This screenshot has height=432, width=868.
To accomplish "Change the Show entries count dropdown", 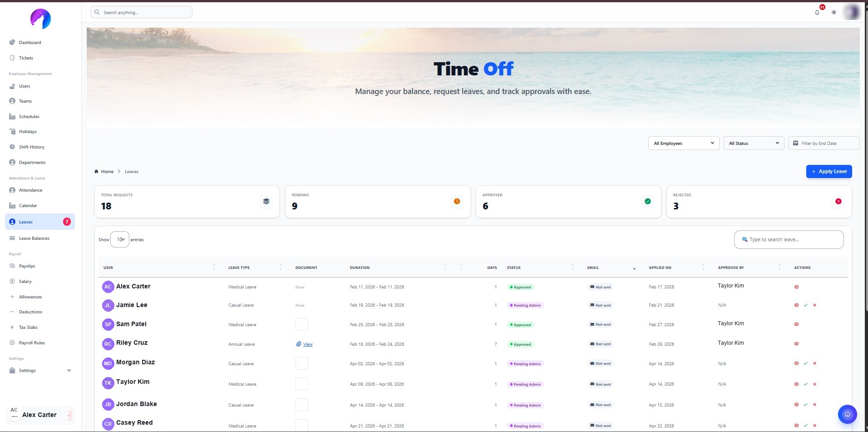I will 120,239.
